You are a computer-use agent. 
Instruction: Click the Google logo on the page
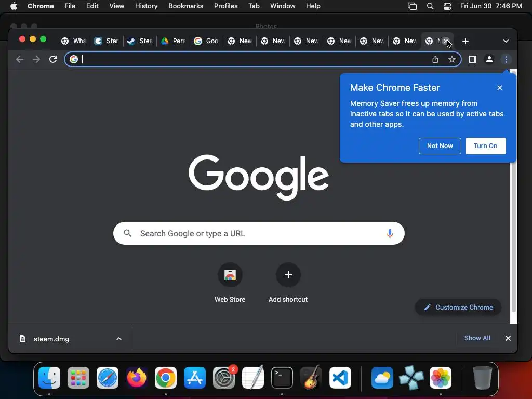point(259,177)
